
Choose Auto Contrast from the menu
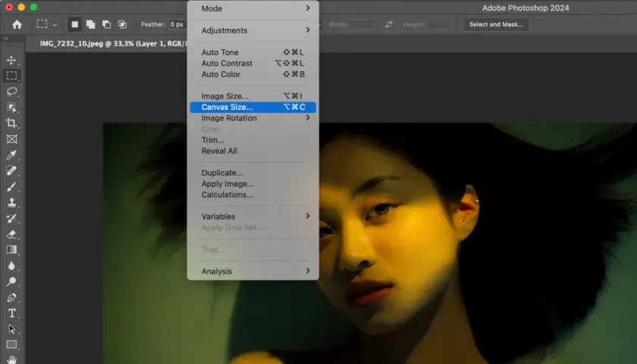253,64
